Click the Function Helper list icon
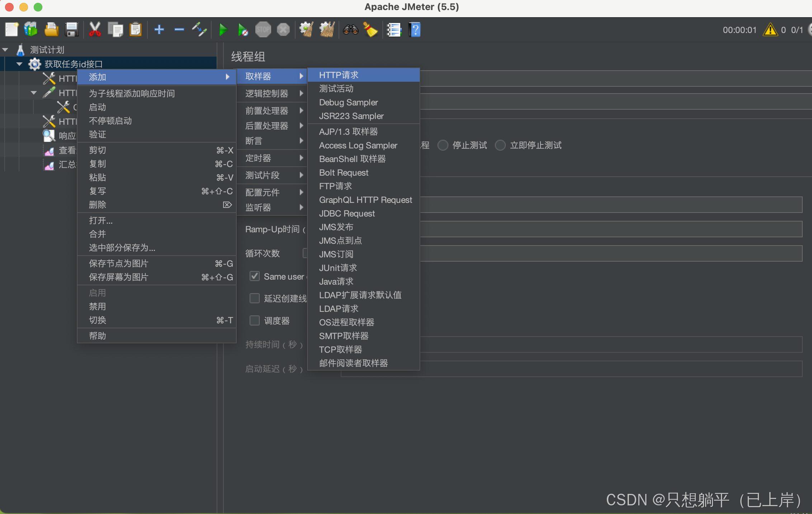The image size is (812, 514). (394, 30)
